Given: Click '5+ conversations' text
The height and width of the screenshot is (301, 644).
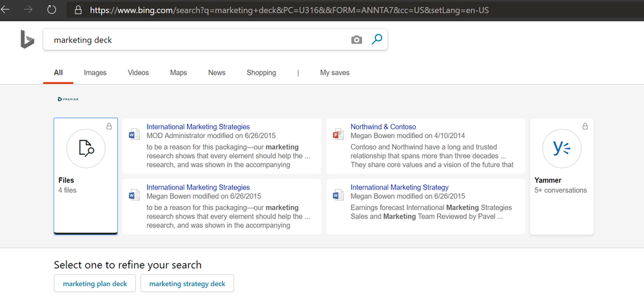Looking at the screenshot, I should click(x=561, y=190).
